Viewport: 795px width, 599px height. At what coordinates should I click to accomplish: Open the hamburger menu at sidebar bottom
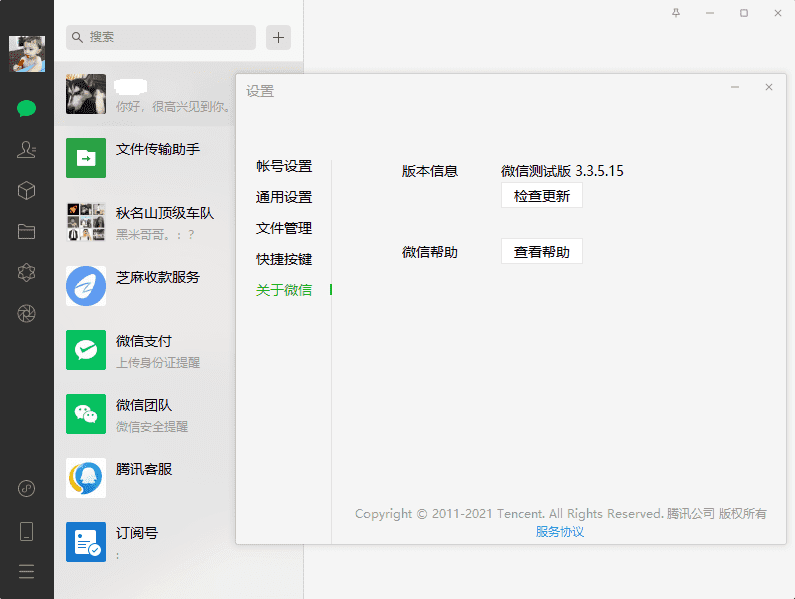27,572
